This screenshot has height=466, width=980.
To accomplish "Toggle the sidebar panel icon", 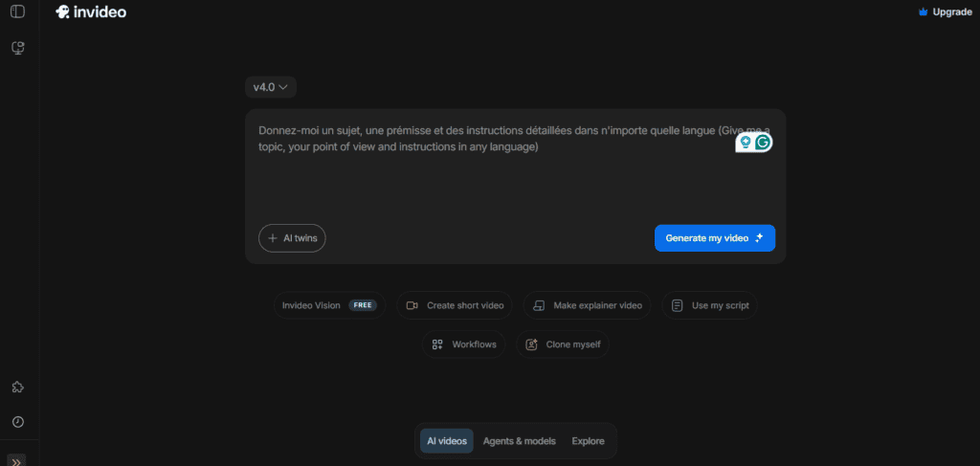I will [17, 11].
